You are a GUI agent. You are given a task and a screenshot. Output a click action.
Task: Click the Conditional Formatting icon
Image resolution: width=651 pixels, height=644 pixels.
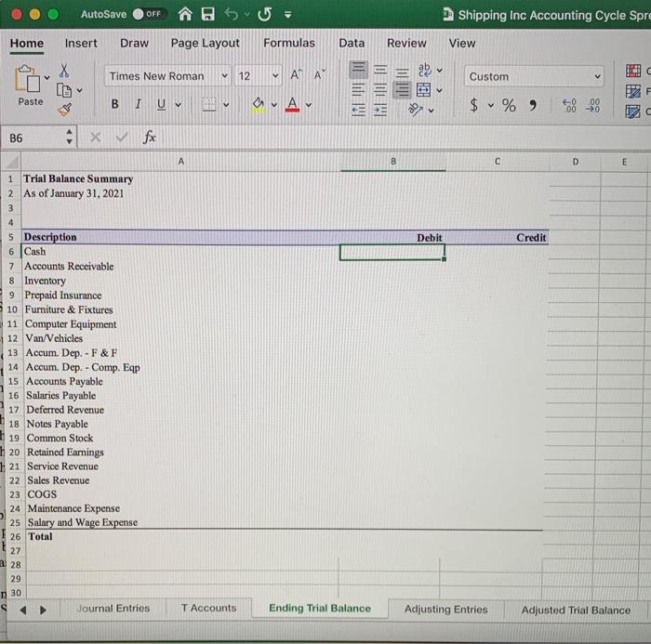[x=633, y=71]
